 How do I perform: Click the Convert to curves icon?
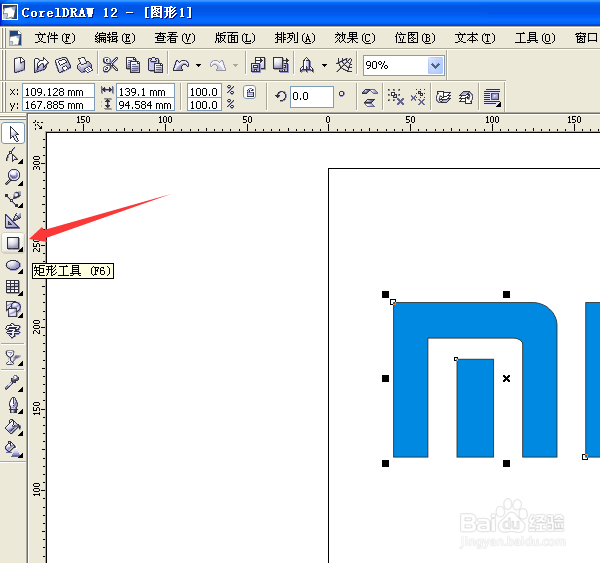pyautogui.click(x=466, y=97)
